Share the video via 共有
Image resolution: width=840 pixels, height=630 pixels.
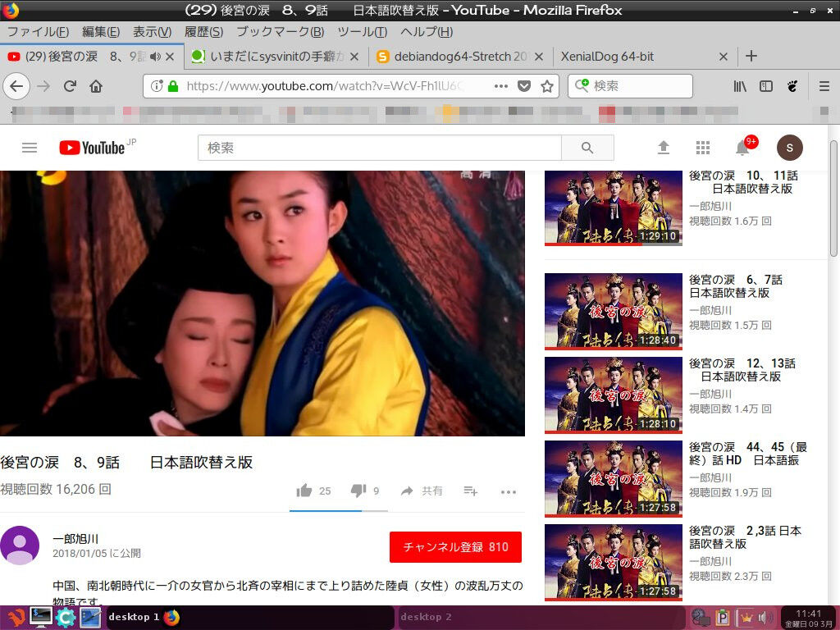click(x=422, y=491)
